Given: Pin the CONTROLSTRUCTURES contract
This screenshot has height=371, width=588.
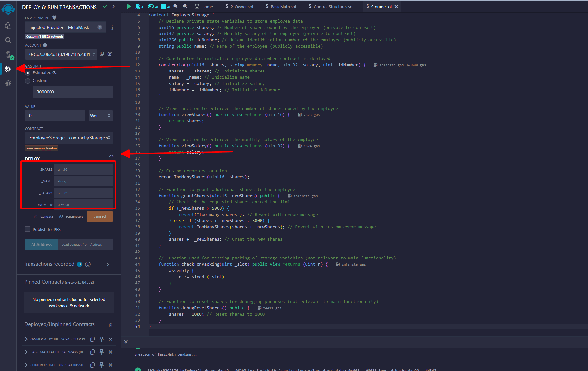Looking at the screenshot, I should click(x=102, y=365).
